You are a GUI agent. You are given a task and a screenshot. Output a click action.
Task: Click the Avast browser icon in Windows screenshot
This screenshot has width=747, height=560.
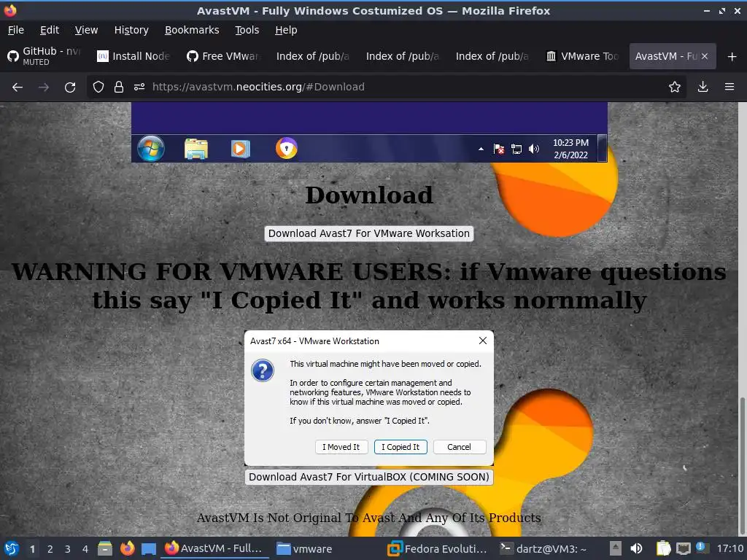click(286, 148)
